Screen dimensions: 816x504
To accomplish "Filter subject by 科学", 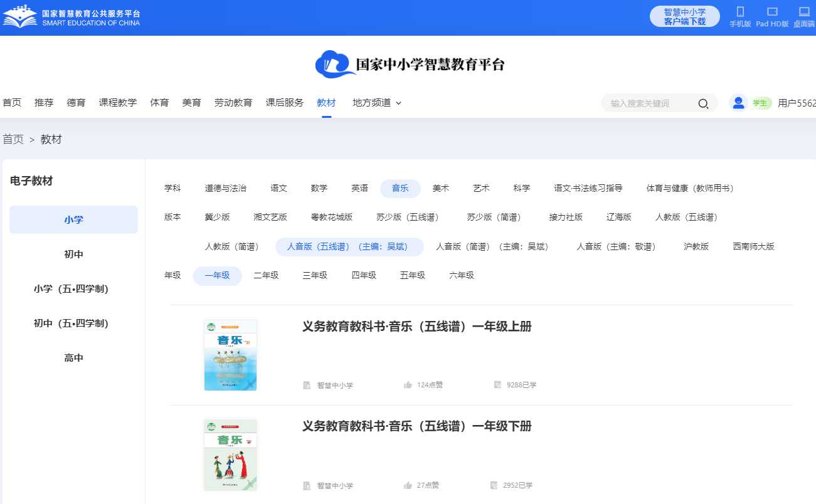I will (x=522, y=188).
